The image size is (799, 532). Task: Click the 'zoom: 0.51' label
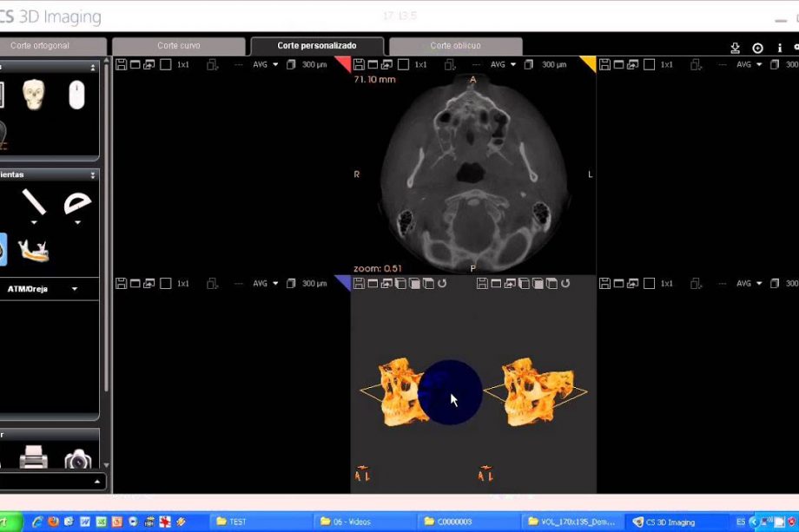pyautogui.click(x=378, y=268)
